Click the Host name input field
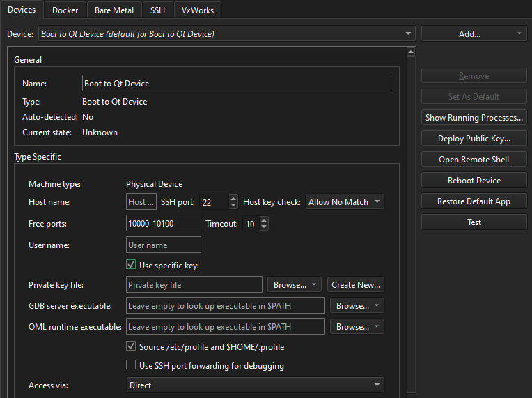Screen dimensions: 532x398 coord(141,202)
